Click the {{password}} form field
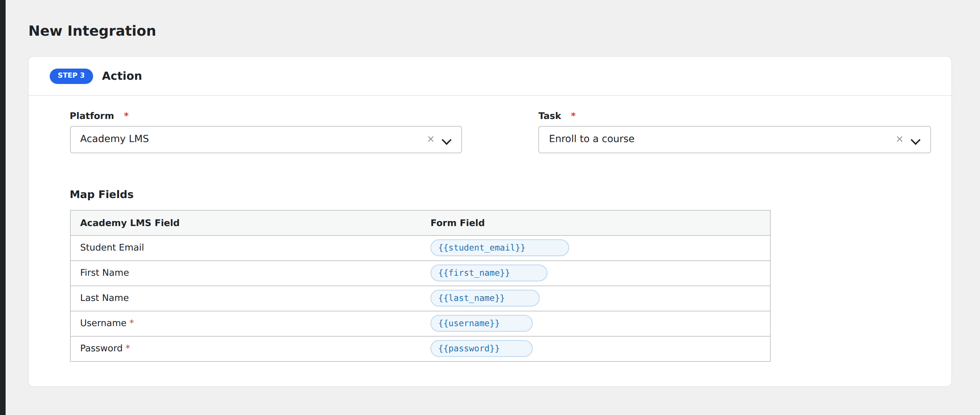980x415 pixels. pos(481,349)
